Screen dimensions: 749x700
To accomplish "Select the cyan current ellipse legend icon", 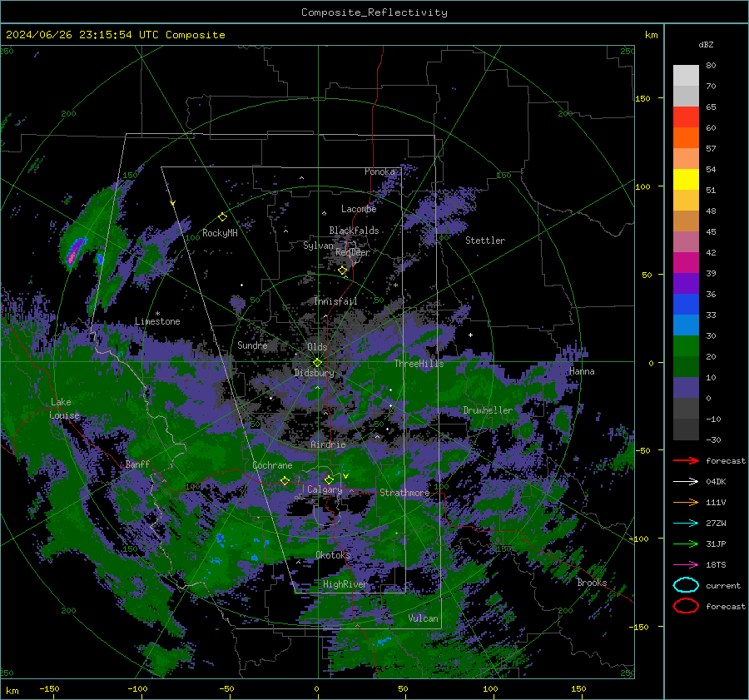I will [686, 585].
